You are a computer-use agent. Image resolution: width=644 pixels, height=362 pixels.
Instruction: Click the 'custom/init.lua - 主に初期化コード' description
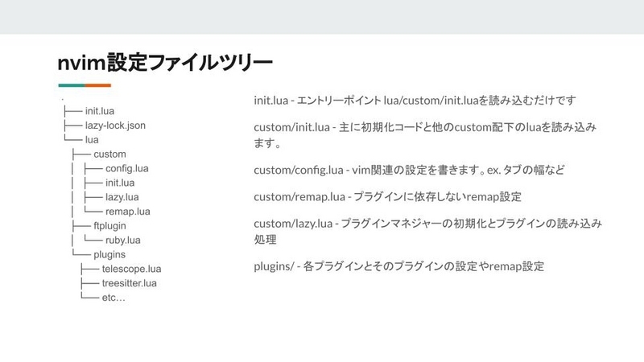pyautogui.click(x=425, y=134)
